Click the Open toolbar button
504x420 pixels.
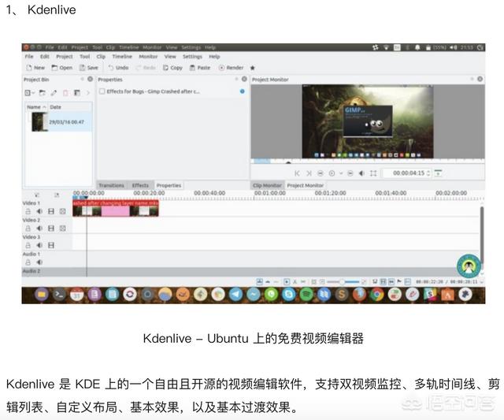(x=62, y=68)
